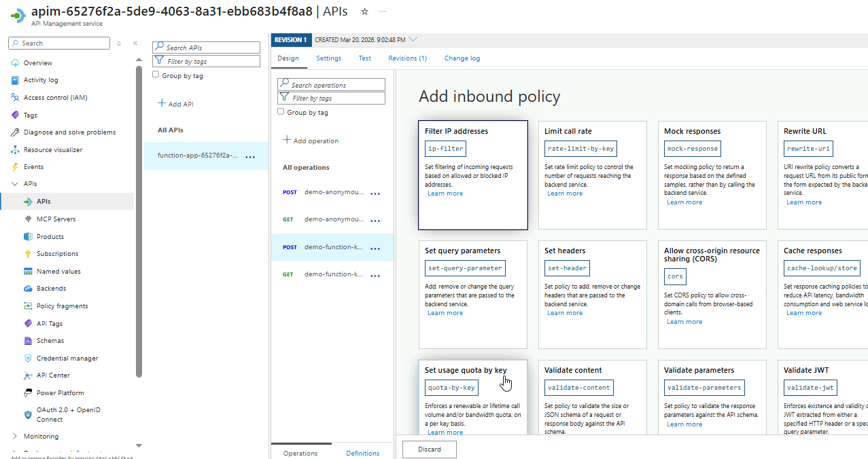Switch to the Settings tab
The height and width of the screenshot is (459, 868).
pyautogui.click(x=328, y=58)
